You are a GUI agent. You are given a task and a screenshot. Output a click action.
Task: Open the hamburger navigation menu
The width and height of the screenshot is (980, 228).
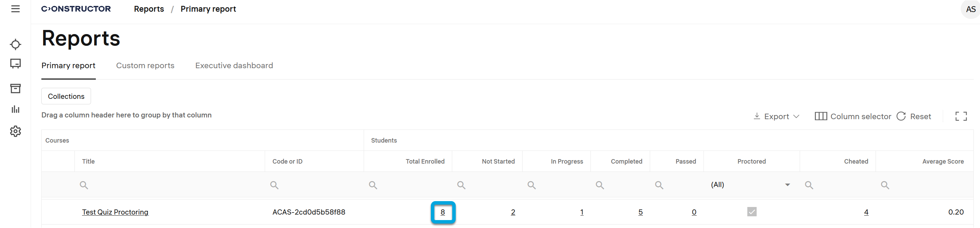tap(15, 9)
